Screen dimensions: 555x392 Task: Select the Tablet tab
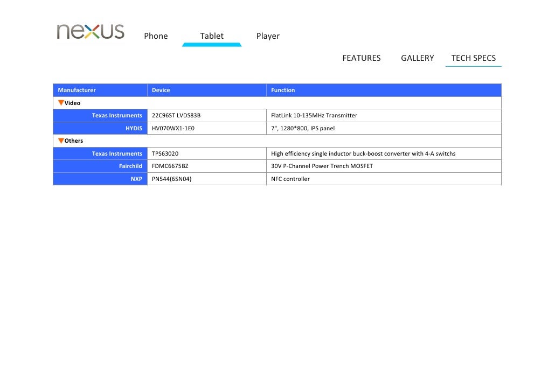pos(212,36)
